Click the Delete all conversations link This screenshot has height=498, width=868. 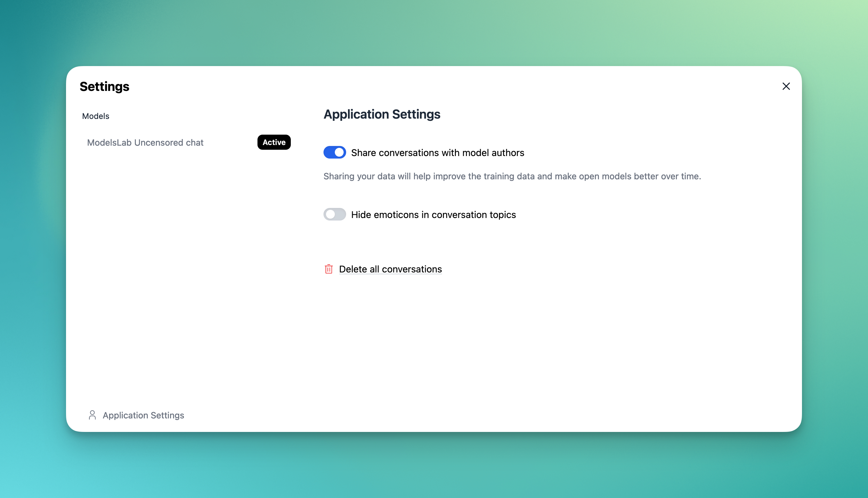(390, 269)
